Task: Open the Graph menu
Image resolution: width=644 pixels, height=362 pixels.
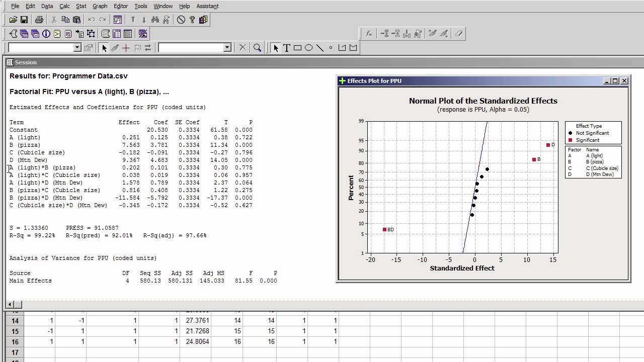Action: (100, 6)
